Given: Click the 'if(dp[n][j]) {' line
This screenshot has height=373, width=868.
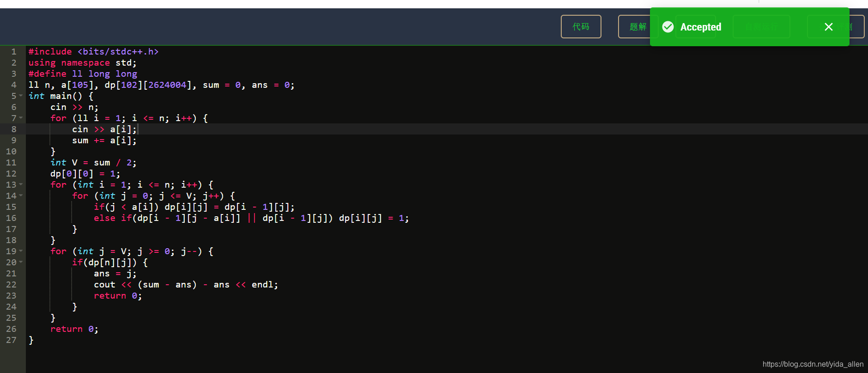Looking at the screenshot, I should point(110,262).
